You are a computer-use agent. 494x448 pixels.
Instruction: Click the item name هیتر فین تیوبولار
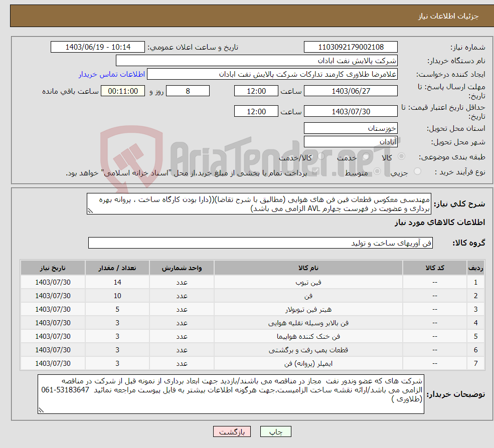click(x=308, y=310)
